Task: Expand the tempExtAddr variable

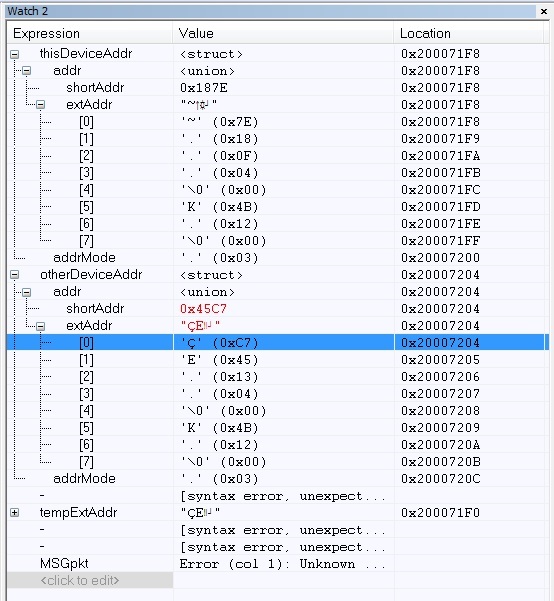Action: coord(15,513)
